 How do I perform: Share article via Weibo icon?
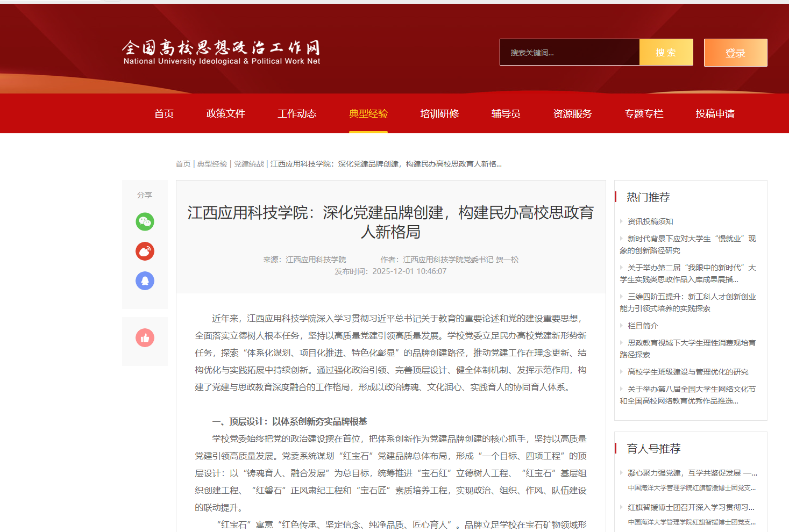pyautogui.click(x=145, y=251)
